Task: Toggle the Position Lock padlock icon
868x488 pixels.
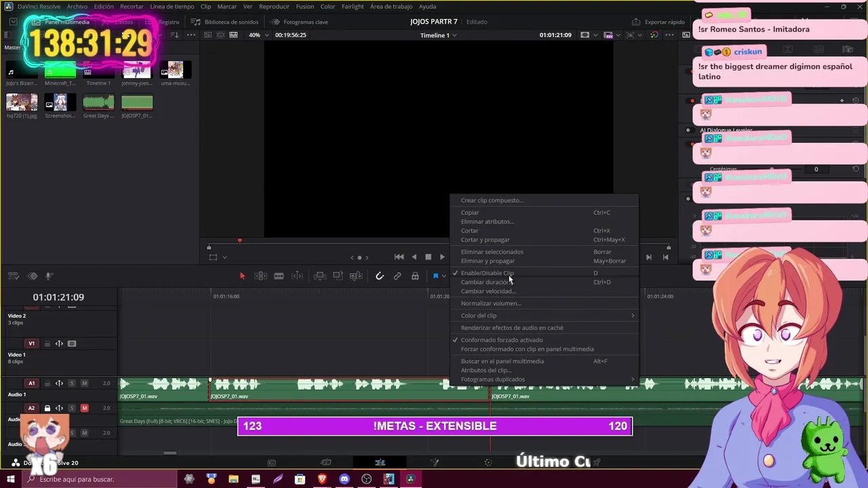Action: [415, 276]
